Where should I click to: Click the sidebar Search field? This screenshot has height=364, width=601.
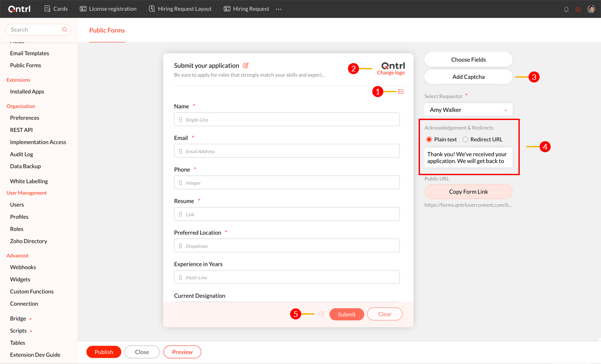coord(38,30)
